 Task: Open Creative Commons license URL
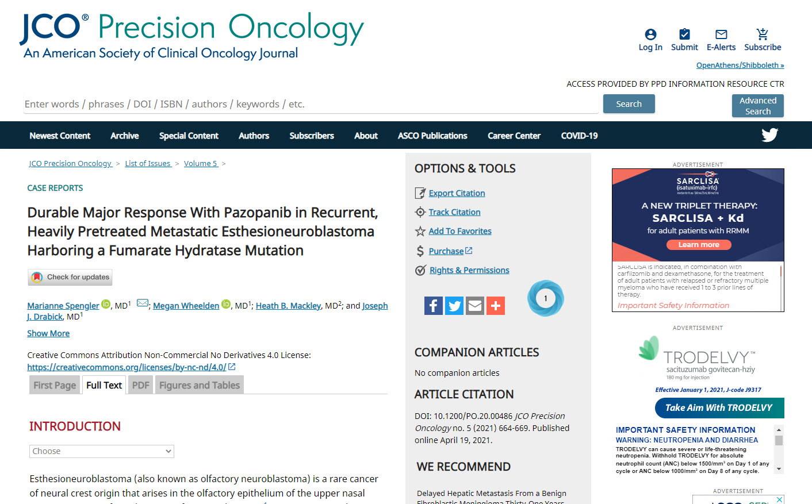click(x=127, y=367)
